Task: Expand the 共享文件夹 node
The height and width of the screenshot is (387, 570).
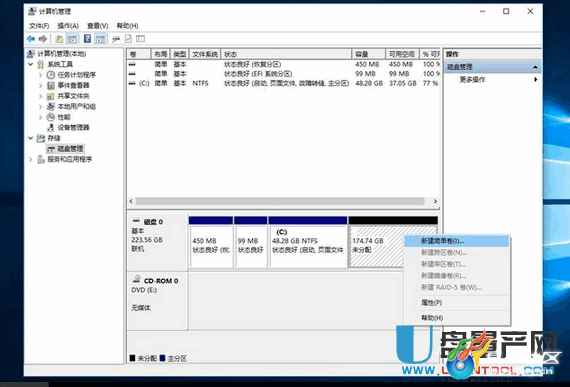Action: pos(40,96)
